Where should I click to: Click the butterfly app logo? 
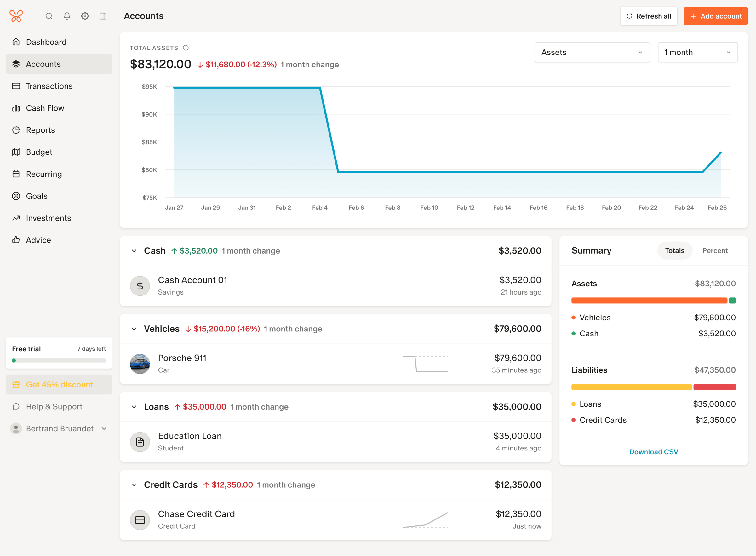click(16, 16)
